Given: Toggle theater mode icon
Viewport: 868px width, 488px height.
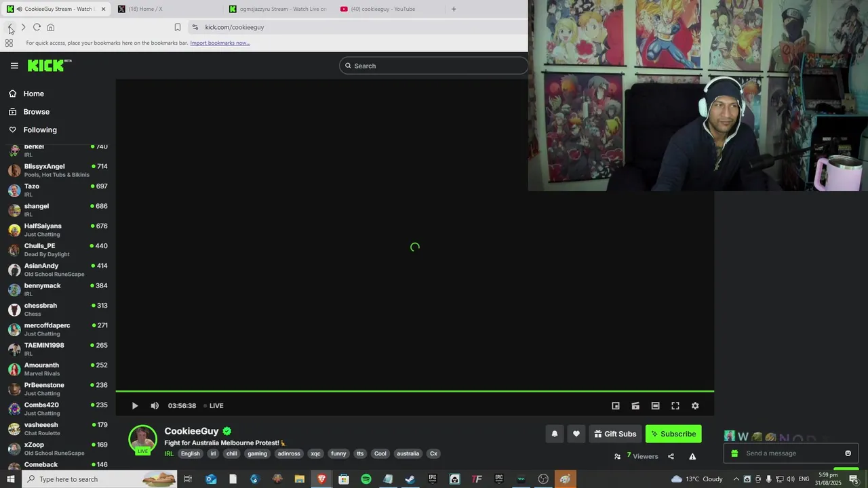Looking at the screenshot, I should click(655, 406).
